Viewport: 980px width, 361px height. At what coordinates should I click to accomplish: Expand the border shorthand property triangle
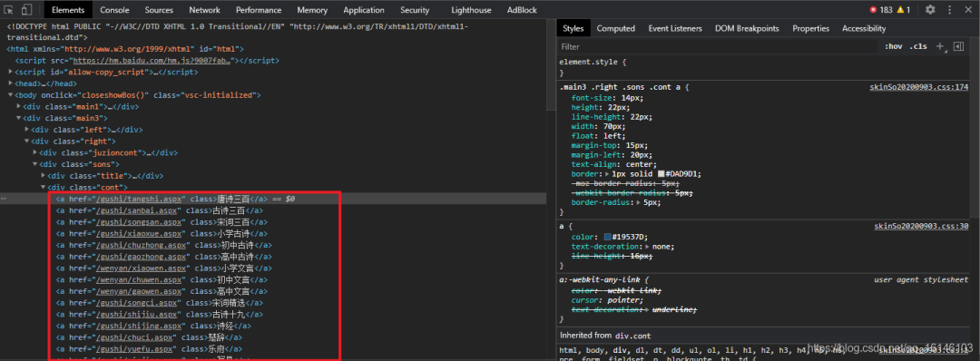608,174
